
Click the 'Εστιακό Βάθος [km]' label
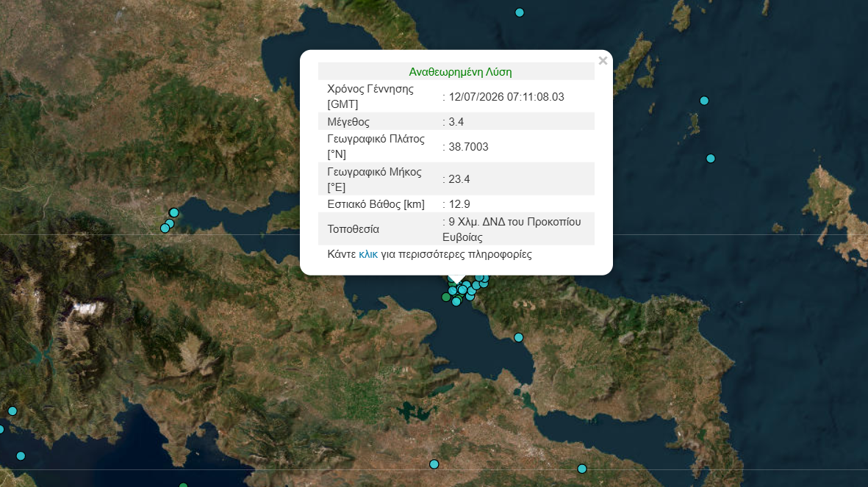376,204
